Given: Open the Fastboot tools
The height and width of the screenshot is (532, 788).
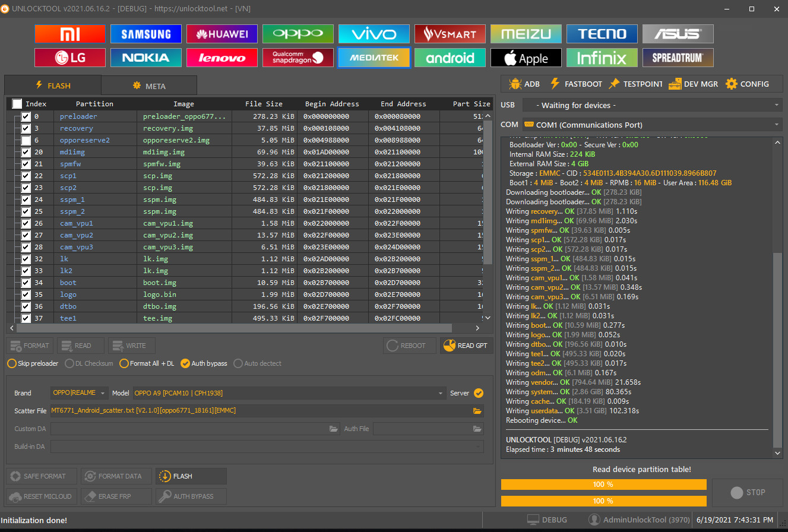Looking at the screenshot, I should 575,84.
